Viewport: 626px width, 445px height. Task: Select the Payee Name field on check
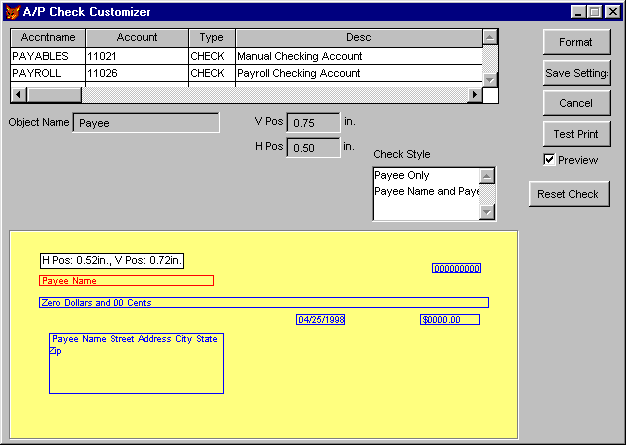click(126, 281)
